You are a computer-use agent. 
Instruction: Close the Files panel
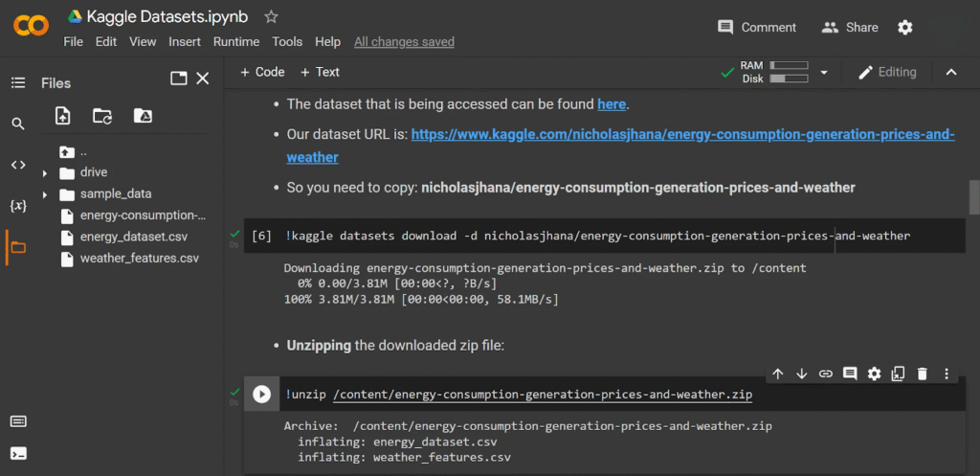click(x=203, y=79)
